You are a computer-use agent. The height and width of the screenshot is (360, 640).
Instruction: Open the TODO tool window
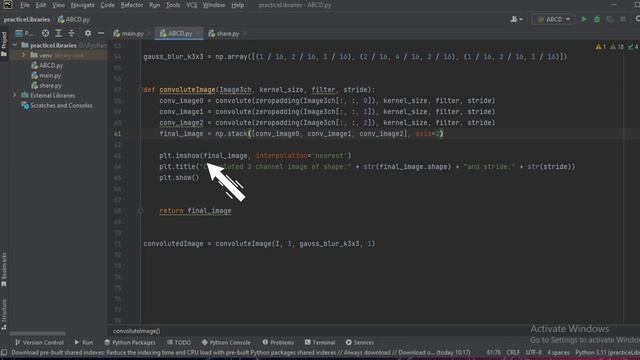coord(179,342)
